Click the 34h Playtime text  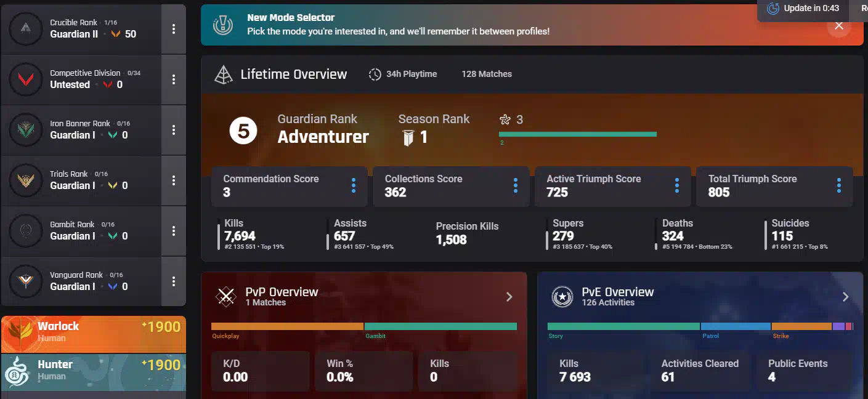[x=412, y=74]
